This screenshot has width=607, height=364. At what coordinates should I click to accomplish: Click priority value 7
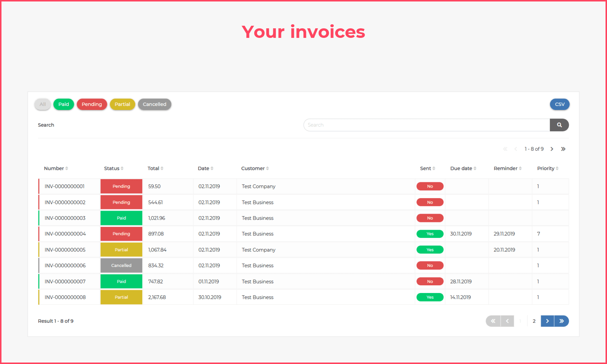pos(539,234)
